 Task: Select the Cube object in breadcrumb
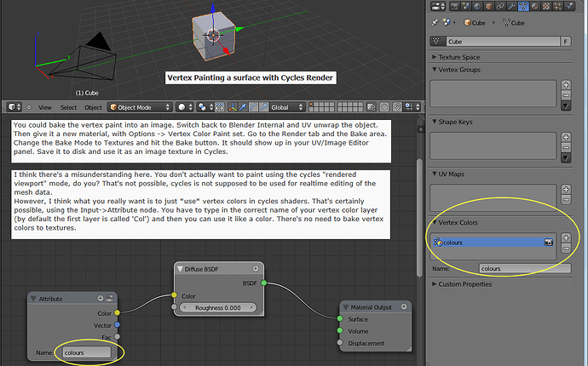pos(475,23)
